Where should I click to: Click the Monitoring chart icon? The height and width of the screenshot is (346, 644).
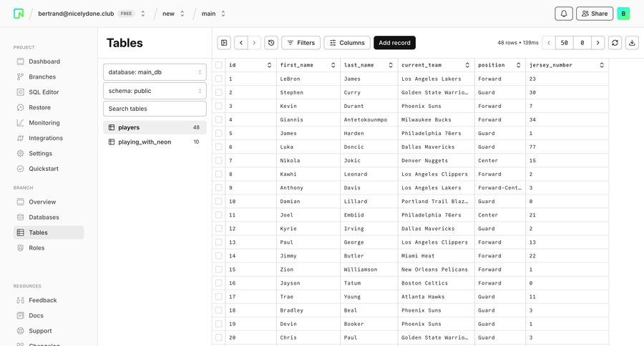(21, 123)
